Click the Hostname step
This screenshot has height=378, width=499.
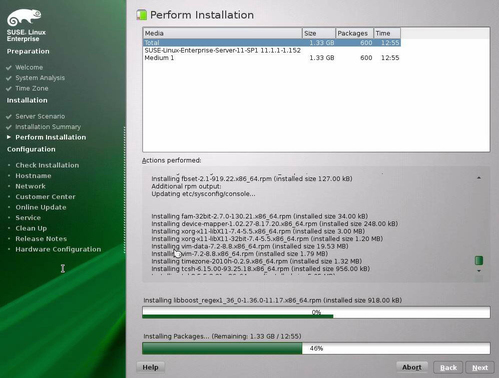[33, 176]
